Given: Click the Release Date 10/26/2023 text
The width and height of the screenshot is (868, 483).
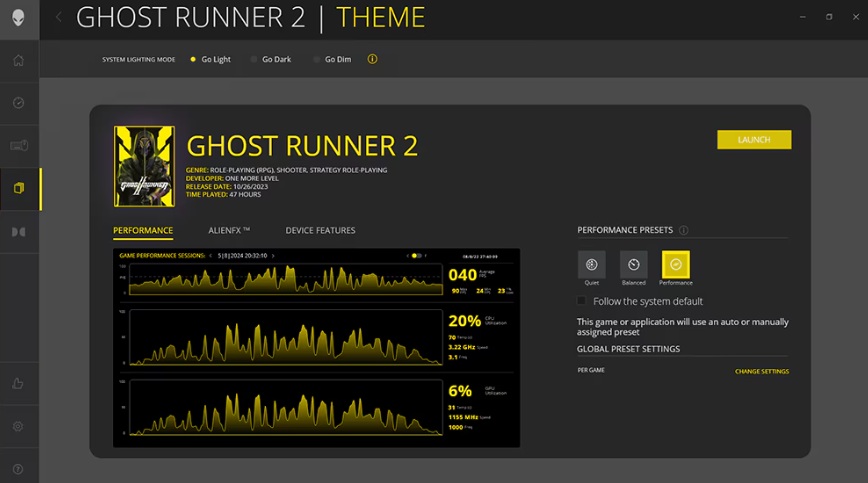Looking at the screenshot, I should 227,186.
